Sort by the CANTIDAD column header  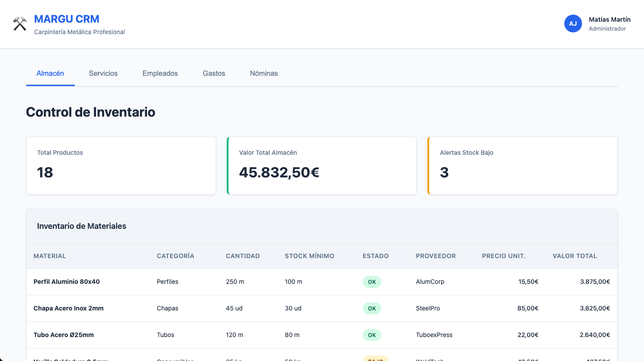pos(242,256)
